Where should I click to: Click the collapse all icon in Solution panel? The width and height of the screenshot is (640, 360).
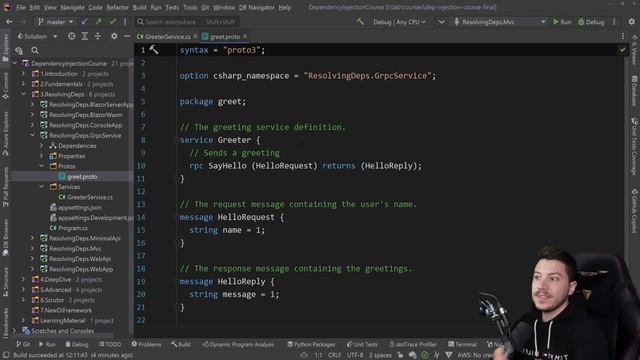pyautogui.click(x=98, y=36)
